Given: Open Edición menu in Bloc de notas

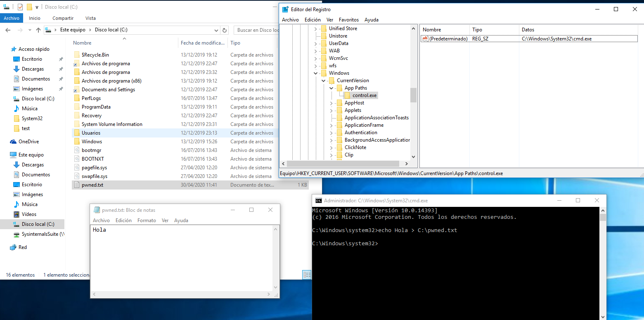Looking at the screenshot, I should pos(123,220).
